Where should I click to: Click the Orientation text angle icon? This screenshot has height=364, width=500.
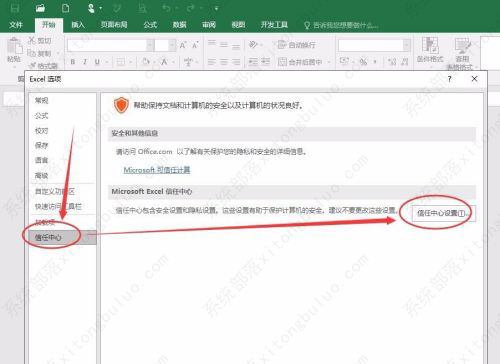coord(253,44)
